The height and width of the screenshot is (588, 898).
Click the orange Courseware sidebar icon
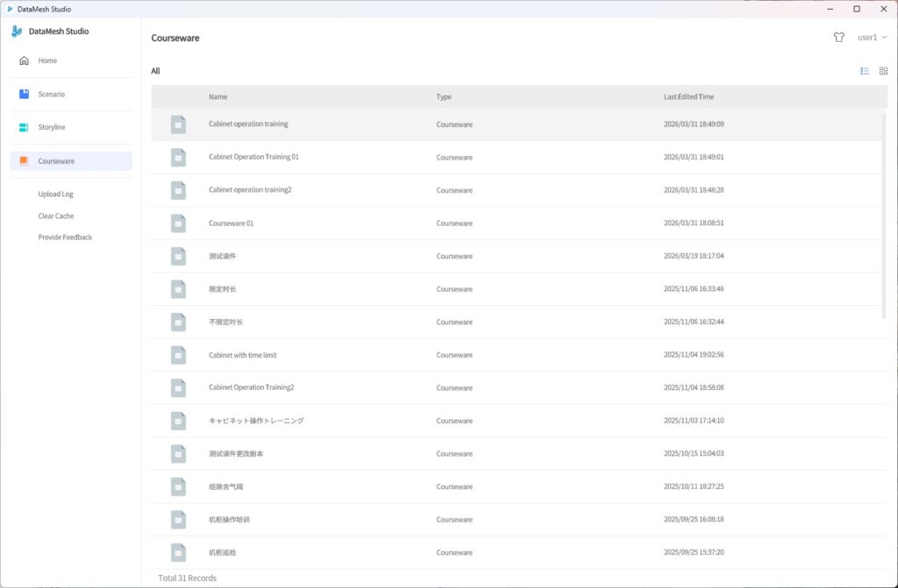click(x=24, y=161)
